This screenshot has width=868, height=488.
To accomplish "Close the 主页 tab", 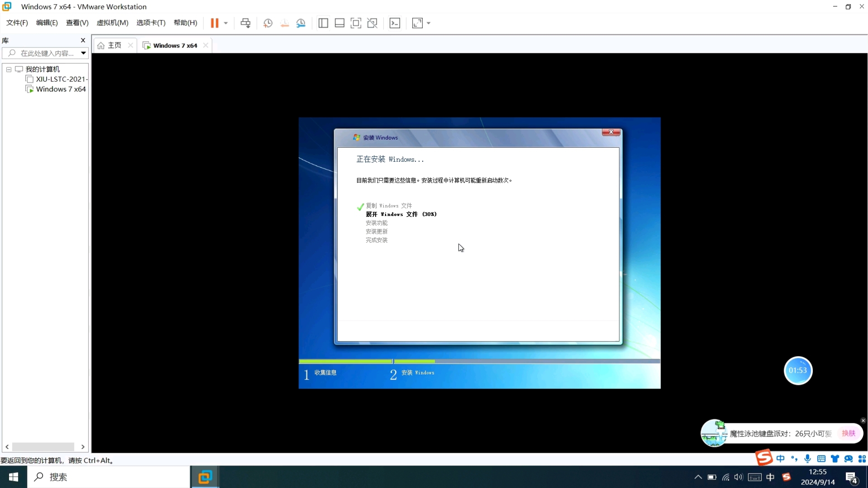I will [131, 45].
